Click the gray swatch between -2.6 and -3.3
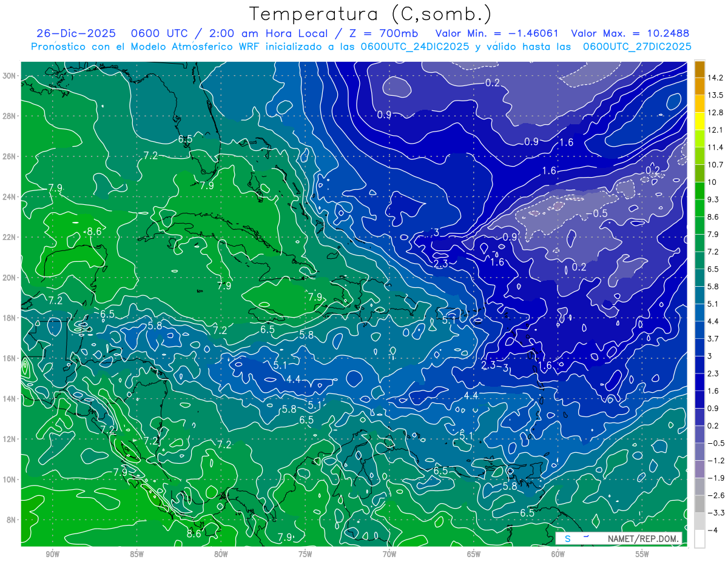Viewport: 728px width, 562px height. click(699, 504)
